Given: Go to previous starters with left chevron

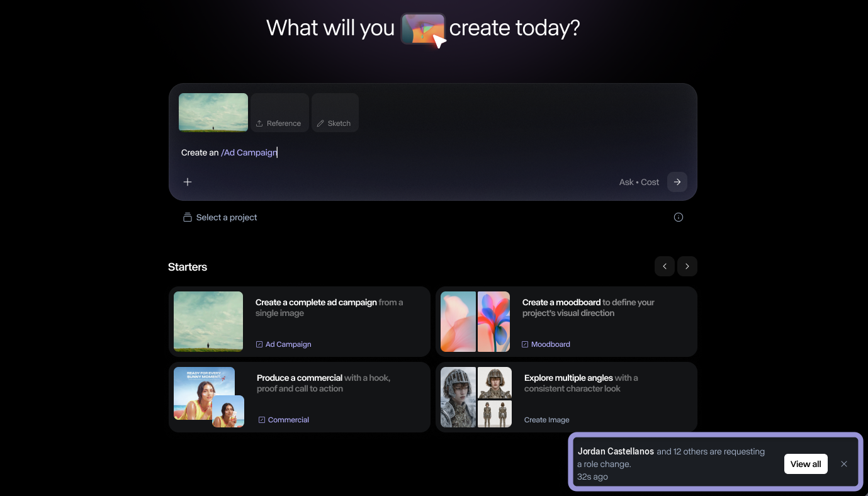Looking at the screenshot, I should click(665, 266).
